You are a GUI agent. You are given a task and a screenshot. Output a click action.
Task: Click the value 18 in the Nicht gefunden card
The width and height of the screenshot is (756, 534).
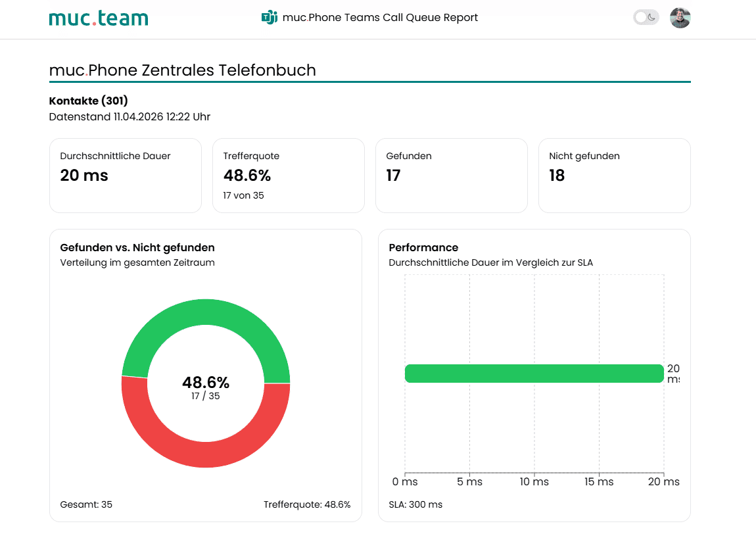pyautogui.click(x=556, y=175)
